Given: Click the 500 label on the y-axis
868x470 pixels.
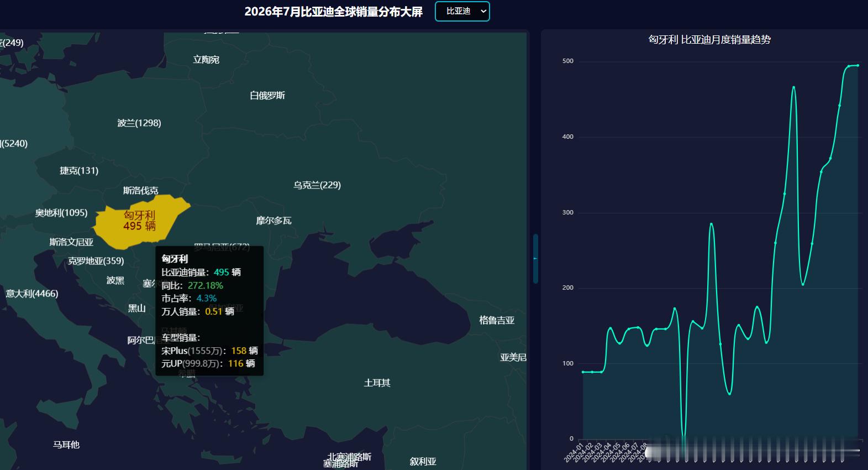Looking at the screenshot, I should click(568, 61).
